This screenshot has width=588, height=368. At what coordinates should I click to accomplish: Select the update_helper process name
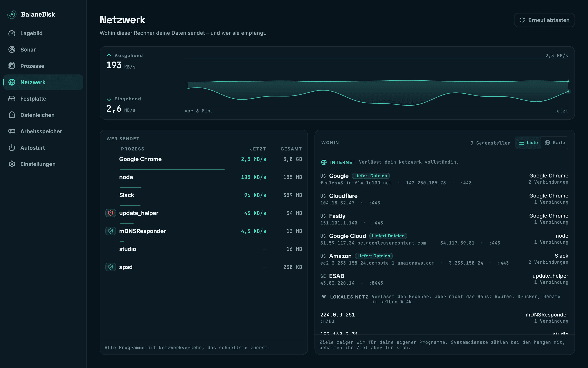click(139, 213)
